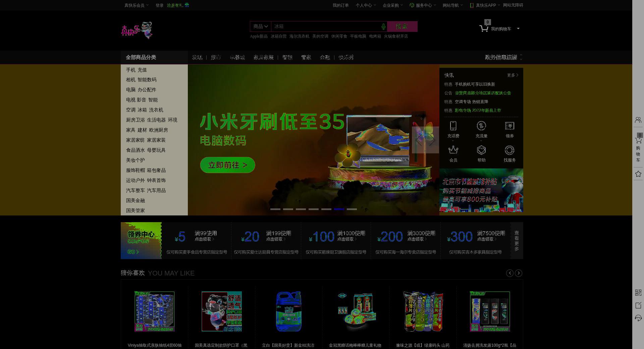Click the 真快乐 site logo
Viewport: 644px width, 349px height.
[x=137, y=31]
